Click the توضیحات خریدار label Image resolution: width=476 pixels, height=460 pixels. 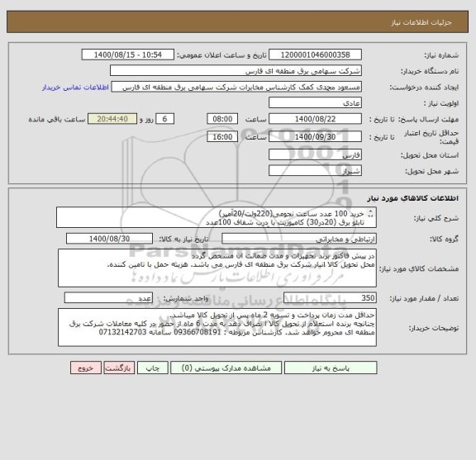434,329
